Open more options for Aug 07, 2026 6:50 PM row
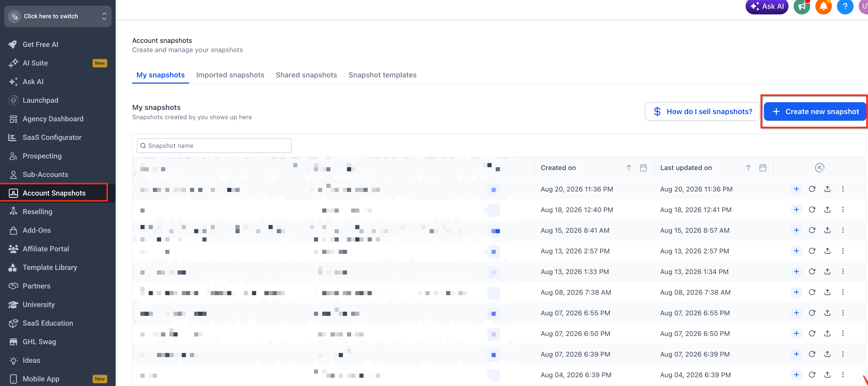 843,333
